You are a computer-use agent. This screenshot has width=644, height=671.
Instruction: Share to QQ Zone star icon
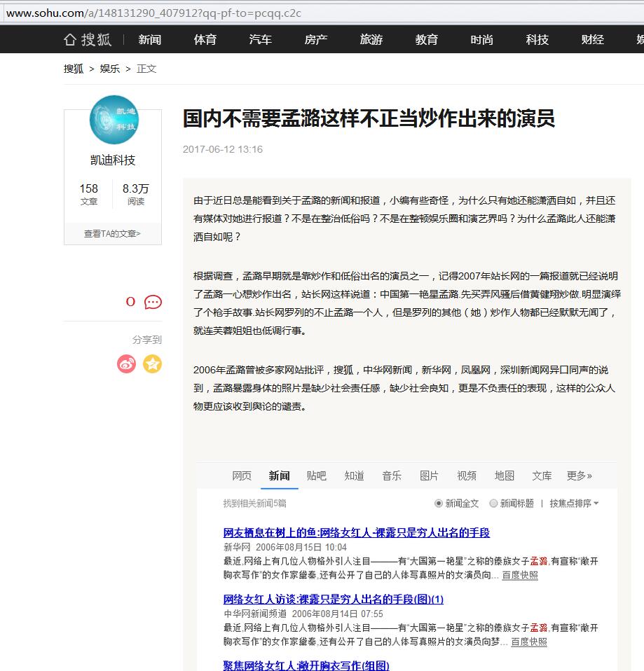click(x=152, y=364)
